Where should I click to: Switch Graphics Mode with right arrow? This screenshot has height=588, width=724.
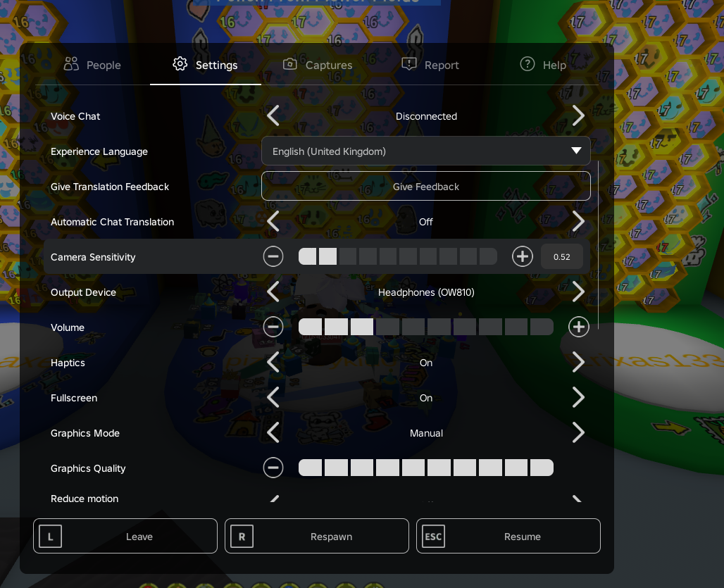click(x=578, y=432)
